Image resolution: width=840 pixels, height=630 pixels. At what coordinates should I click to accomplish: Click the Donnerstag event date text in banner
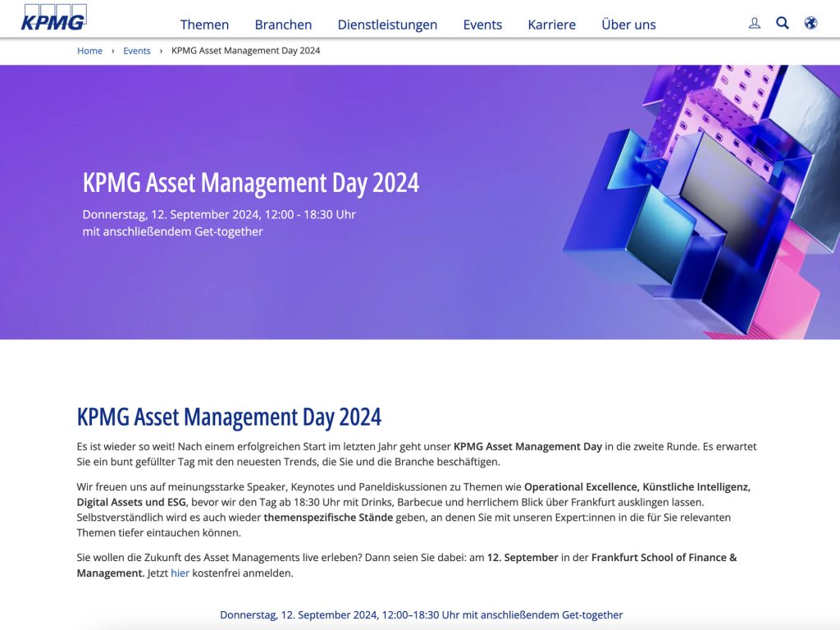[218, 214]
